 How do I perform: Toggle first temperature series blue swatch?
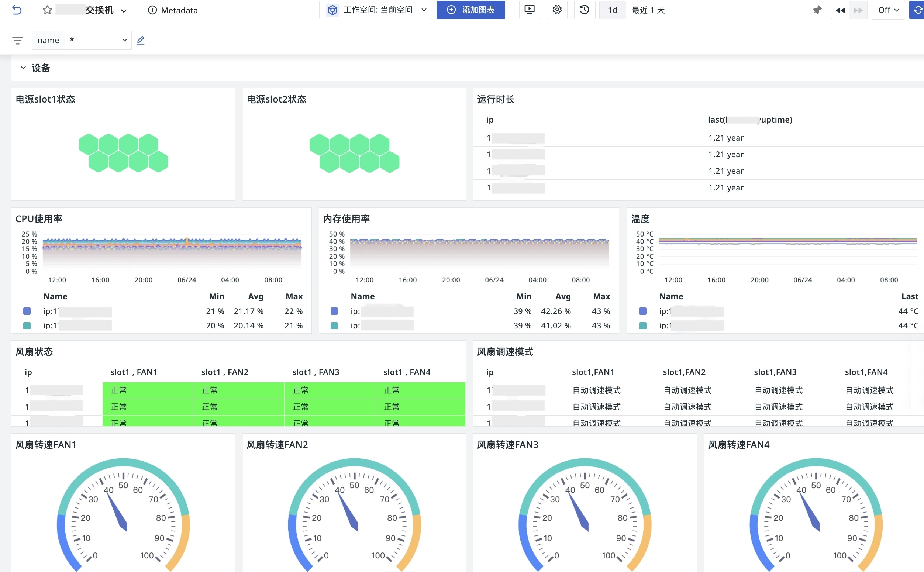642,311
